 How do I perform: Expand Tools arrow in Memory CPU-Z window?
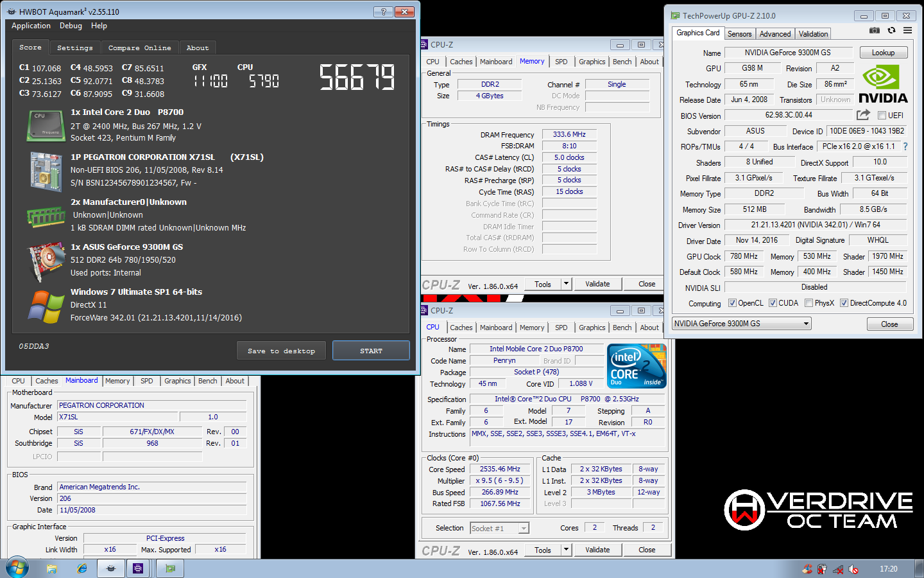point(566,284)
